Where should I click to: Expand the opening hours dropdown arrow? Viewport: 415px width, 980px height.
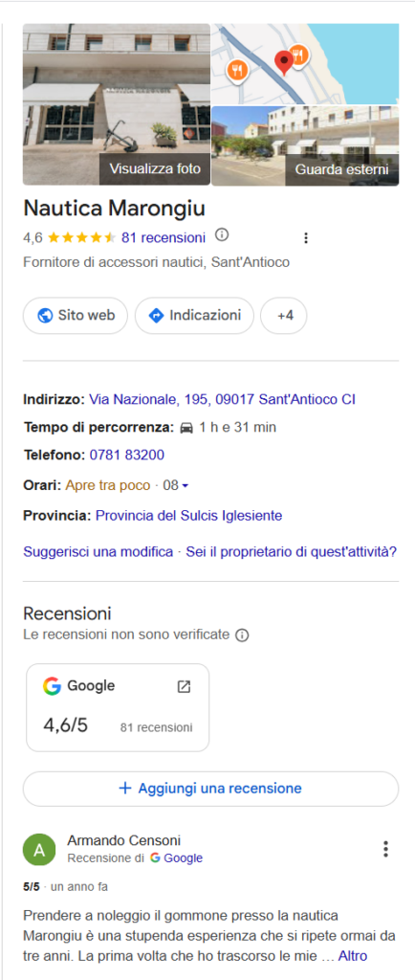186,485
